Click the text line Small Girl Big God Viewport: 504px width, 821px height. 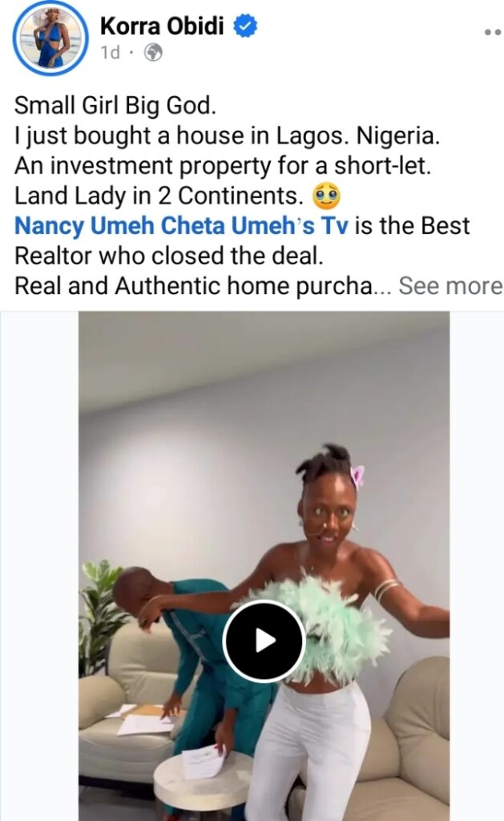click(115, 105)
